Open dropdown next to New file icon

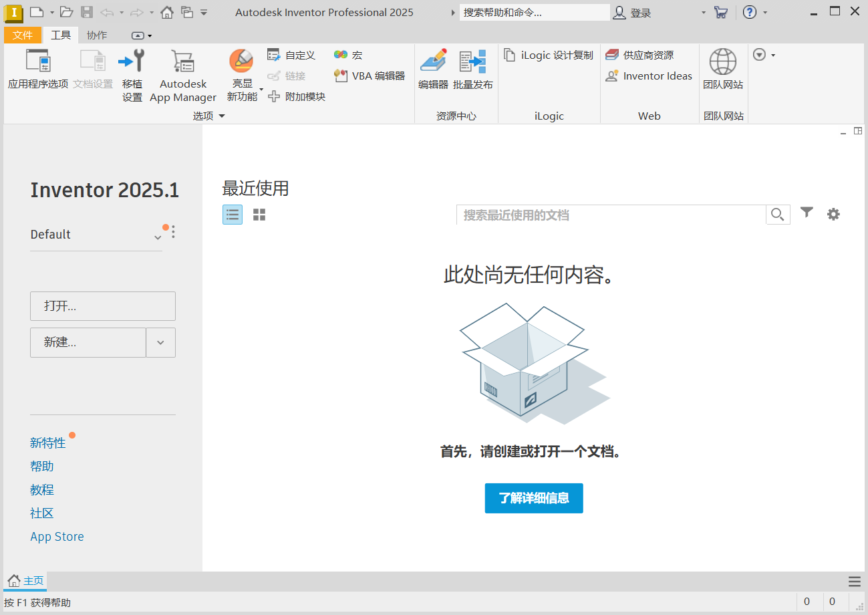(51, 12)
